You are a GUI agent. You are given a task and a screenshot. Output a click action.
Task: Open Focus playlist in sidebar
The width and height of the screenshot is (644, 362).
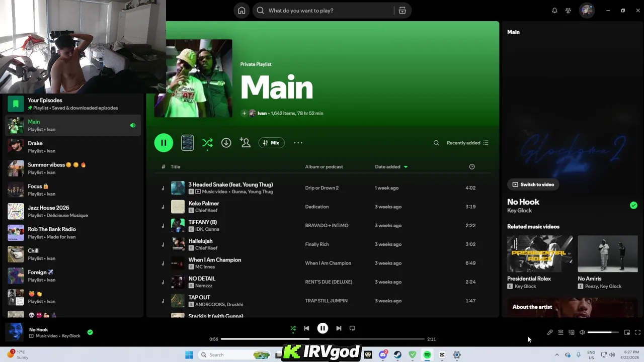[x=72, y=190]
